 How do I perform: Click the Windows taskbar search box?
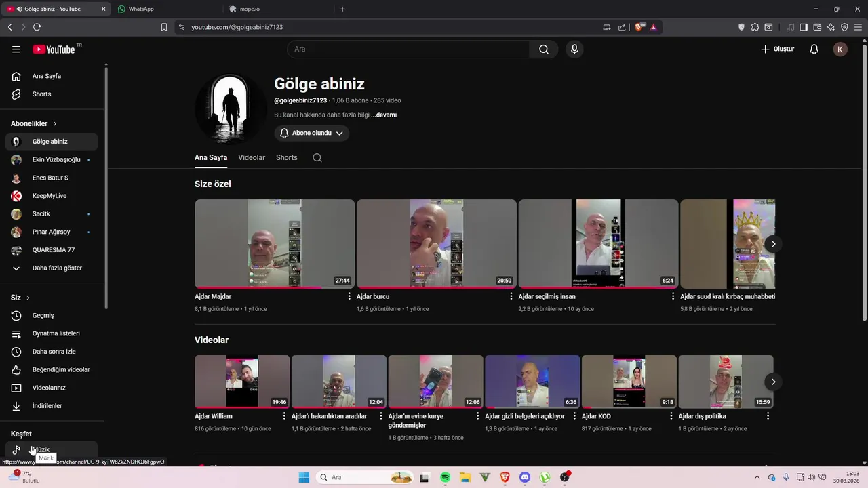(365, 477)
